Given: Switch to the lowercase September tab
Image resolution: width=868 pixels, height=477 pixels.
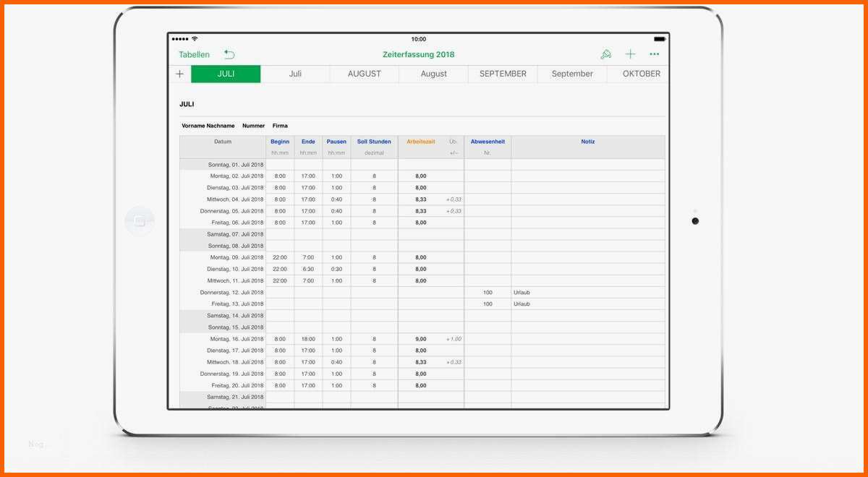Looking at the screenshot, I should 572,74.
